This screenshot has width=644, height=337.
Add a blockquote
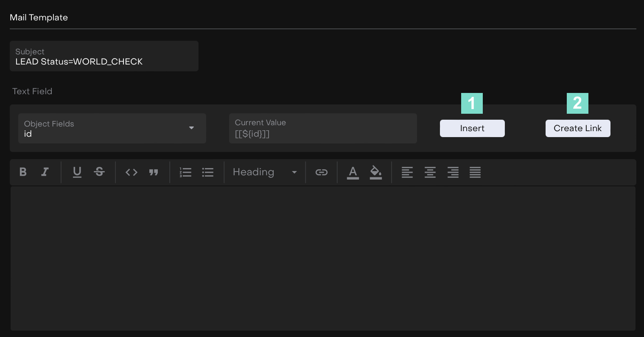tap(154, 172)
